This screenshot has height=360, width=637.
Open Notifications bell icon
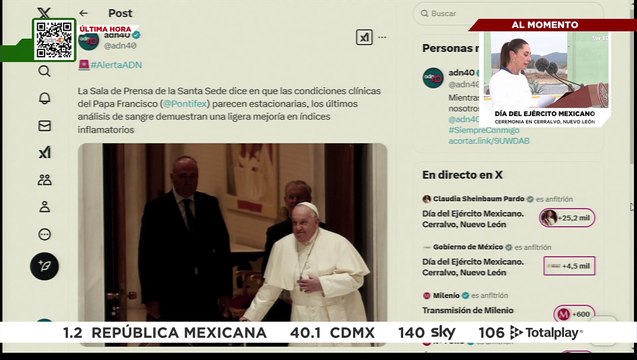(x=44, y=98)
